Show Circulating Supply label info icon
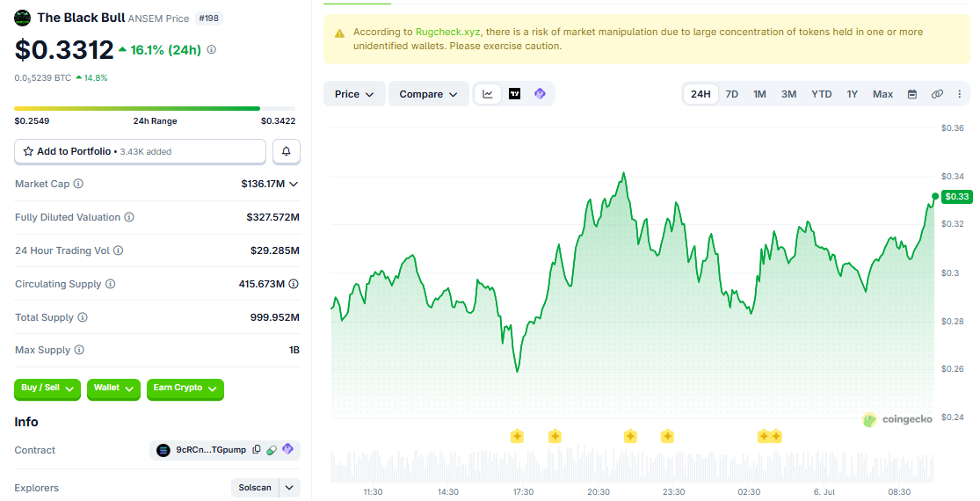Image resolution: width=980 pixels, height=501 pixels. [x=110, y=284]
